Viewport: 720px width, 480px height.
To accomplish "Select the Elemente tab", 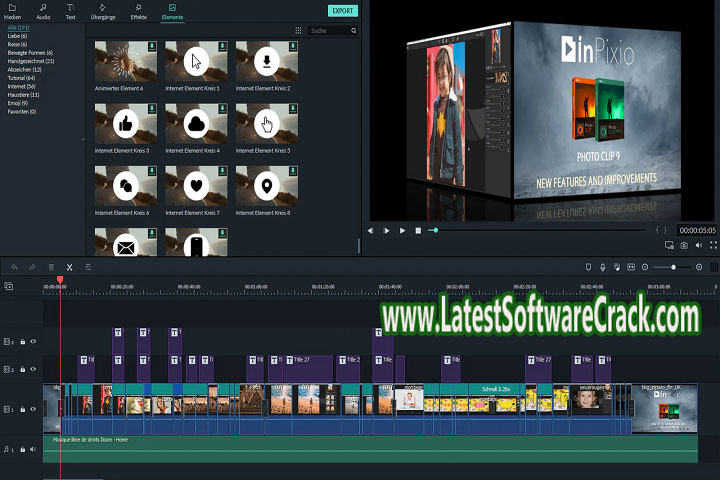I will pos(172,12).
